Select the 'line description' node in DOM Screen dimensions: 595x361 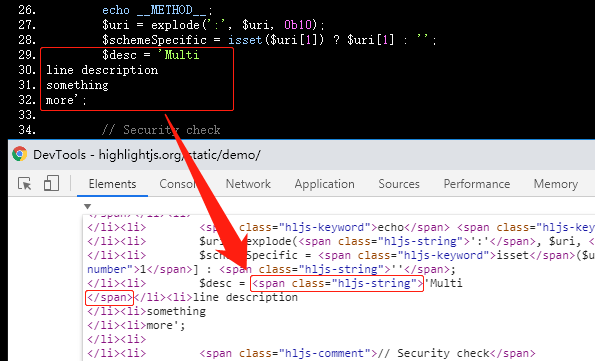(x=245, y=297)
